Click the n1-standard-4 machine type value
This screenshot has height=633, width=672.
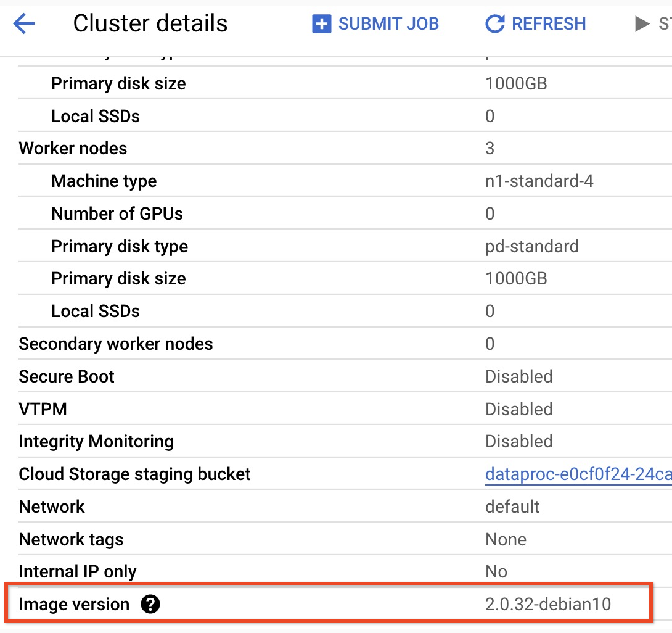coord(539,181)
